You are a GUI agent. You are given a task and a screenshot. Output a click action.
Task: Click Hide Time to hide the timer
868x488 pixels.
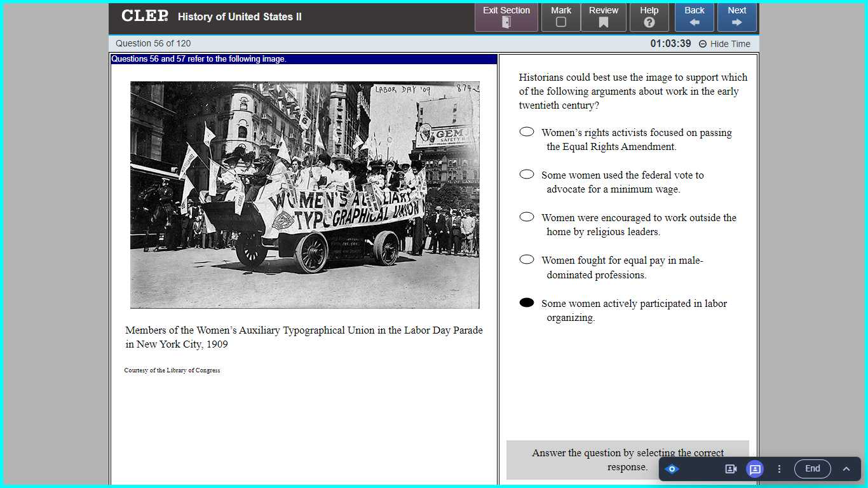[724, 44]
